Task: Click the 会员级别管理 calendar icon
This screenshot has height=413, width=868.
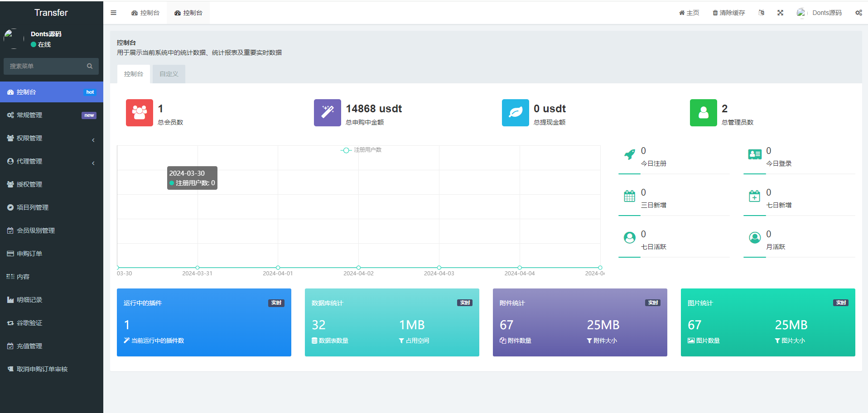Action: click(x=10, y=231)
